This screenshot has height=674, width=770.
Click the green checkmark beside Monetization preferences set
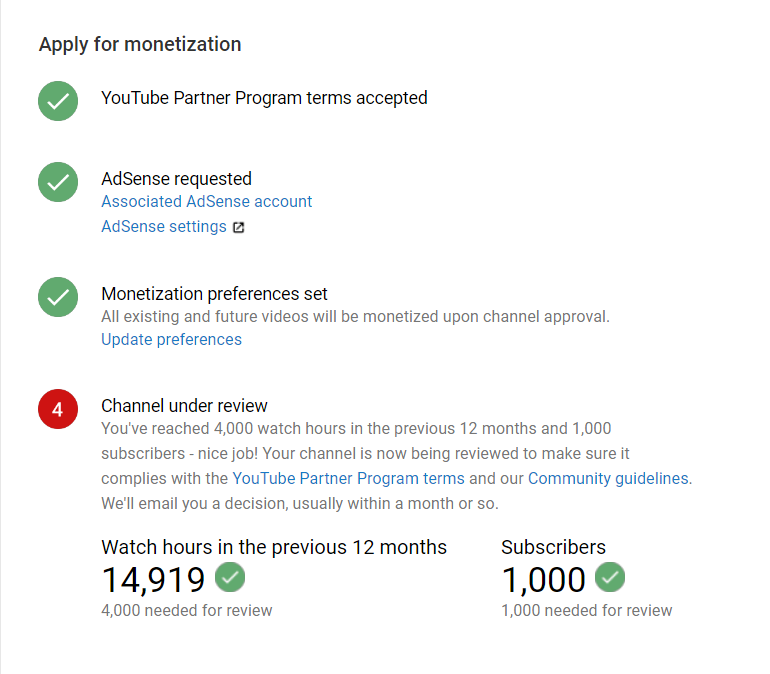click(58, 297)
